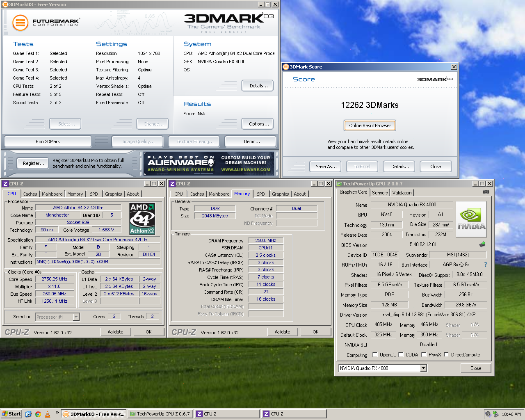Click the NVIDIA logo in GPU-Z

tap(471, 219)
